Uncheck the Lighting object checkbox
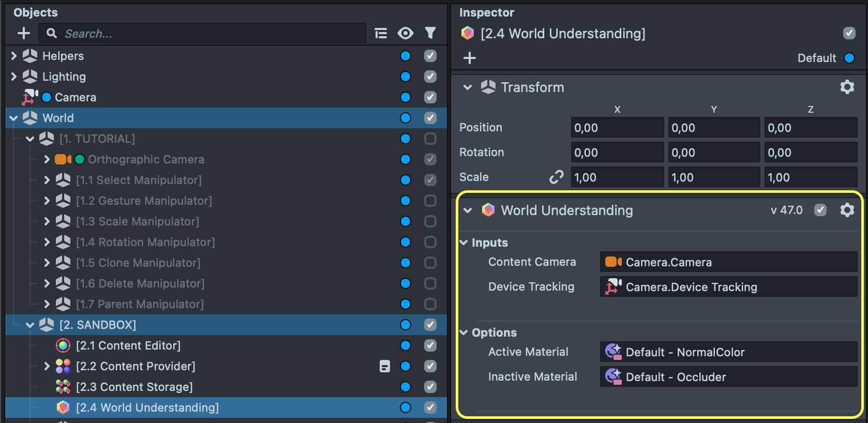 click(430, 77)
